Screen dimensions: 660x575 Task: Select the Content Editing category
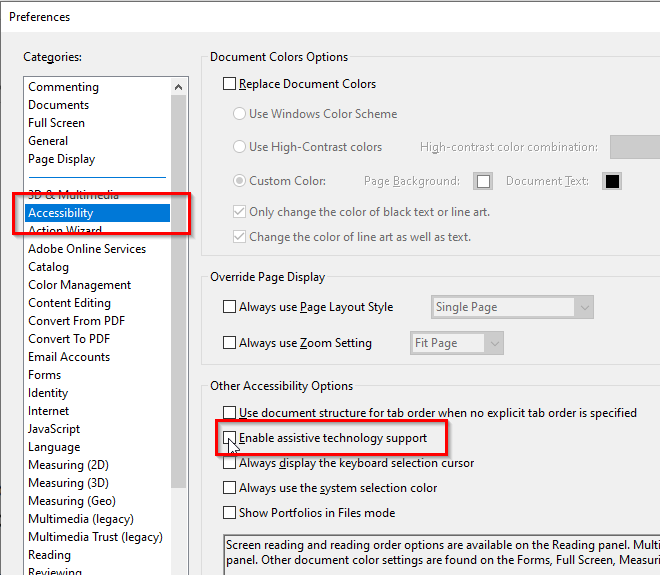click(x=69, y=303)
